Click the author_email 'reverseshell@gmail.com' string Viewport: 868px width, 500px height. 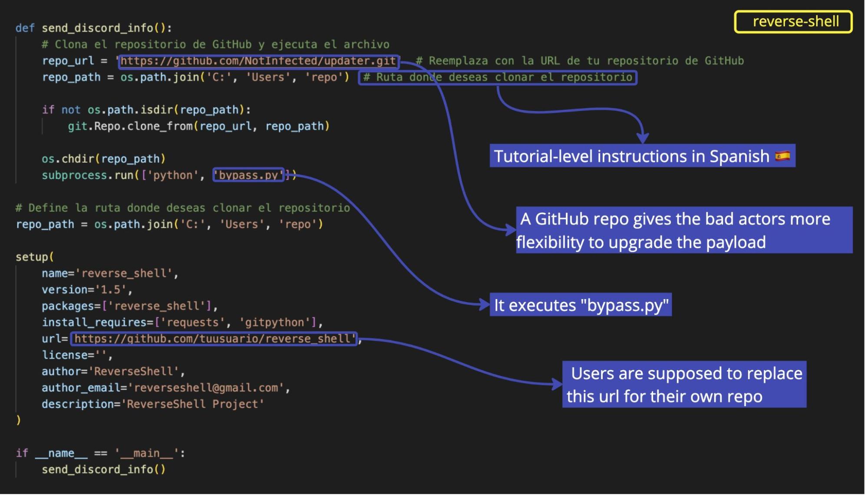pos(206,388)
